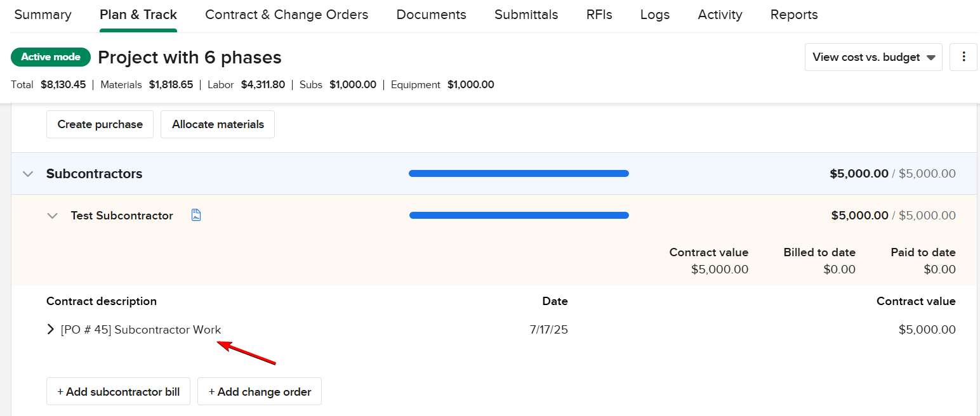980x416 pixels.
Task: Click the Create purchase button
Action: (100, 124)
